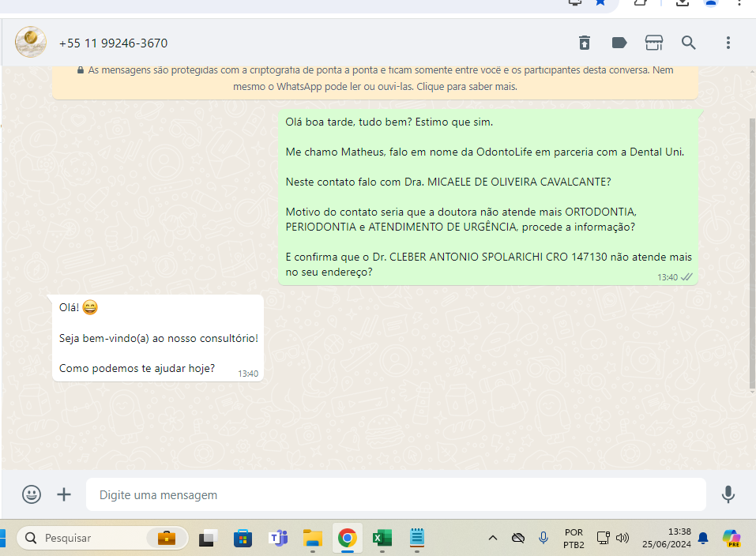Open contact info for +55 11 99246-3670

click(x=113, y=43)
